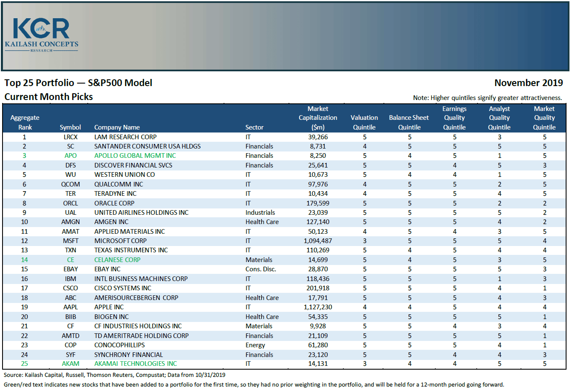This screenshot has width=572, height=392.
Task: Select the green APO symbol
Action: tap(70, 156)
